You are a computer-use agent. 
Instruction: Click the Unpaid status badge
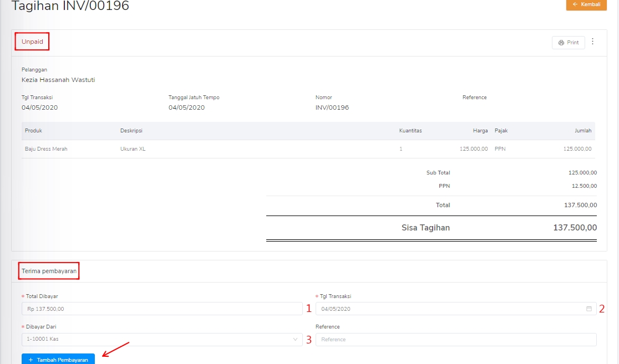(32, 41)
